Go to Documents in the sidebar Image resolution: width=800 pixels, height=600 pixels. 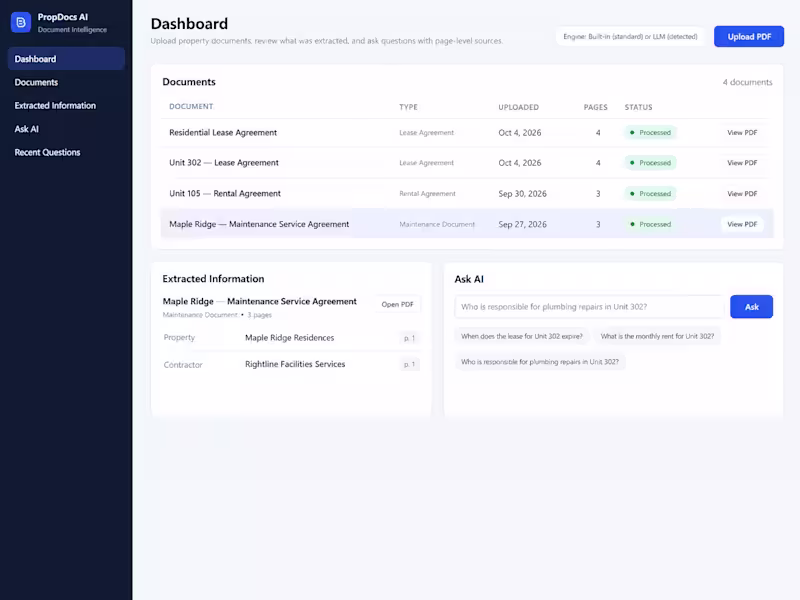point(66,82)
